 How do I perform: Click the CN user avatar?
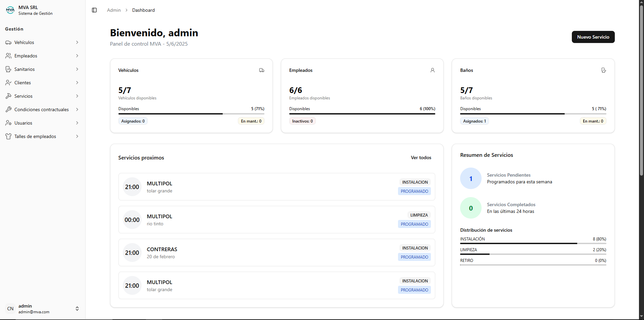click(10, 309)
